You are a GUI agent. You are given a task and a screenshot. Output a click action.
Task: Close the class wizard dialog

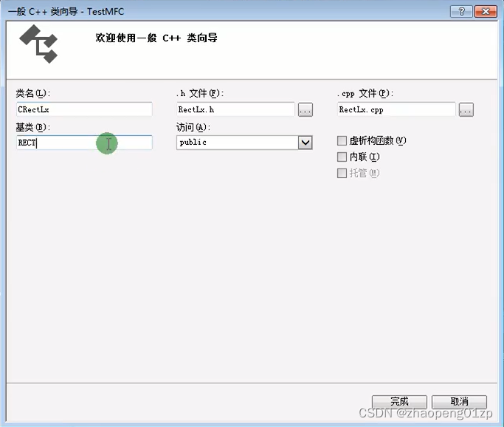click(x=486, y=12)
